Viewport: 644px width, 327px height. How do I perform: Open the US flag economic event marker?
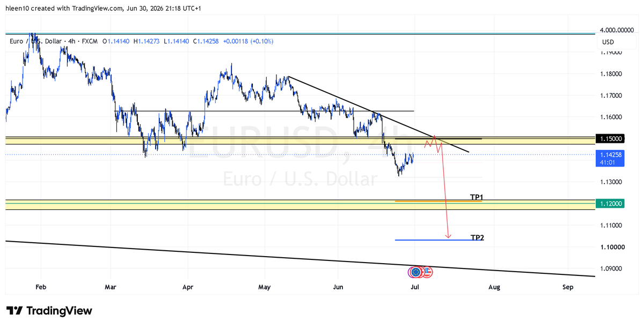point(427,272)
